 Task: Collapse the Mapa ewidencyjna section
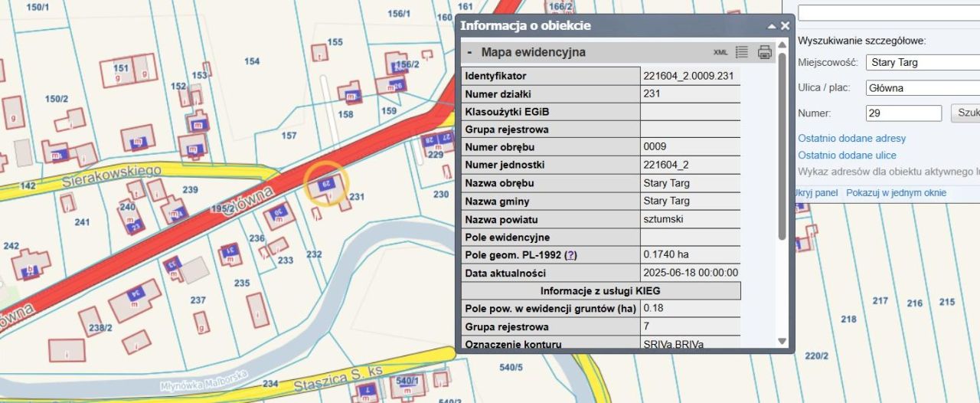tap(469, 53)
